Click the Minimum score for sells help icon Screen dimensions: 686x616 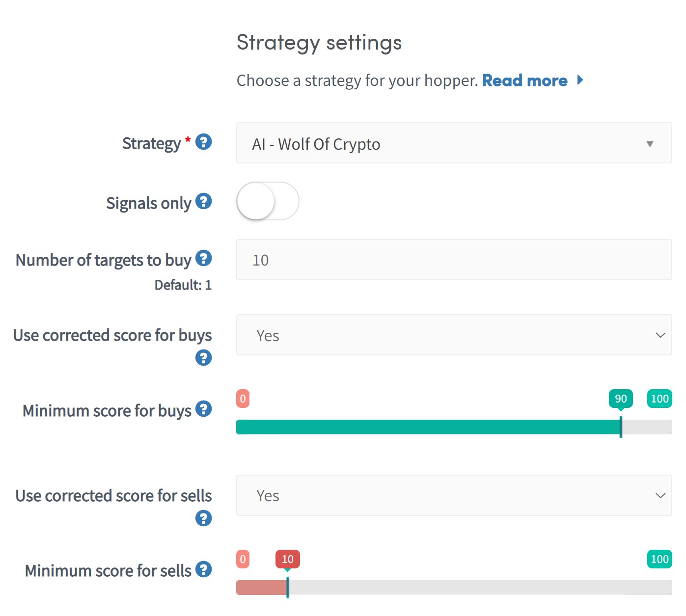point(203,569)
